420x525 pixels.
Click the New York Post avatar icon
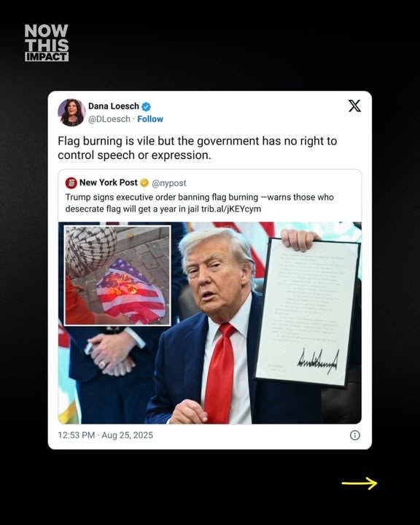pos(71,183)
